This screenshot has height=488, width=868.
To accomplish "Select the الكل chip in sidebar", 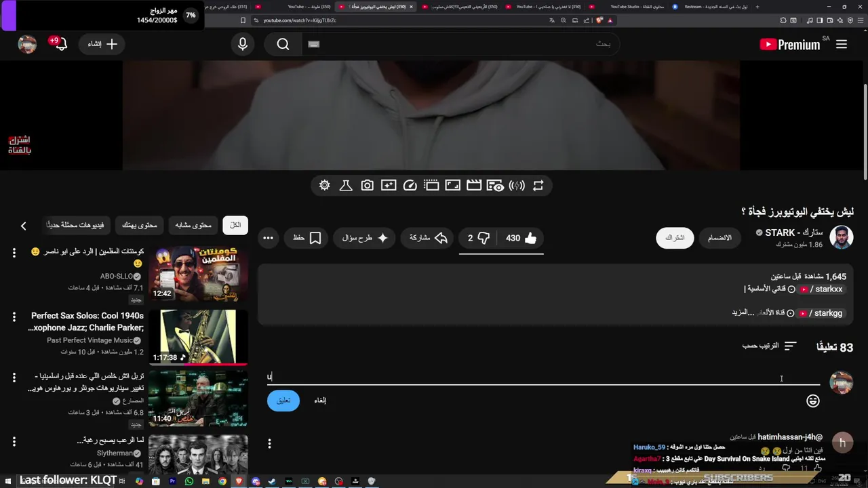I will coord(235,225).
